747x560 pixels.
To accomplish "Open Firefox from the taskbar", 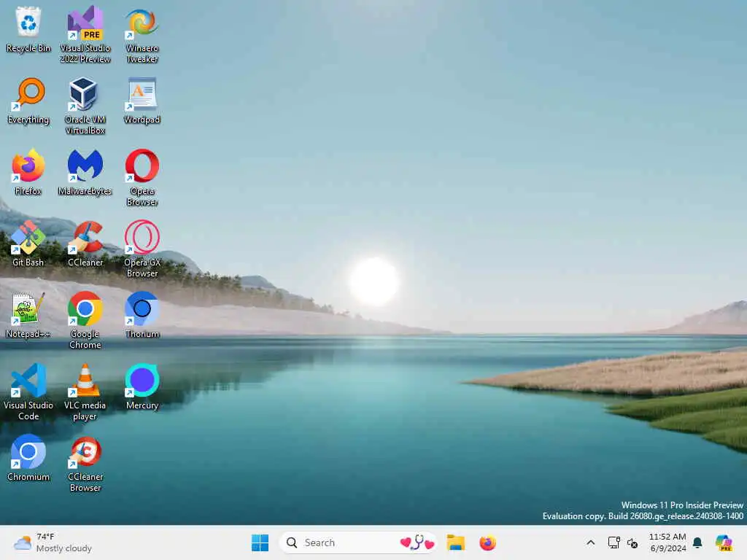I will click(487, 542).
